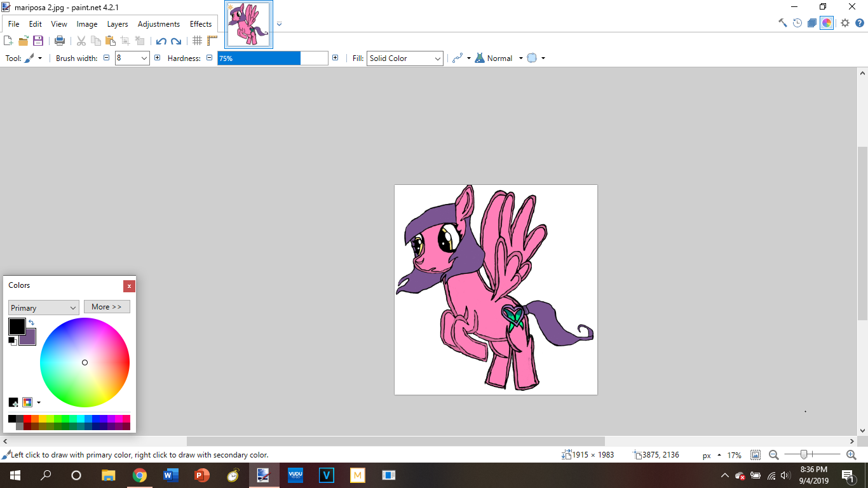868x488 pixels.
Task: Reset colors to black and white icon
Action: click(12, 341)
